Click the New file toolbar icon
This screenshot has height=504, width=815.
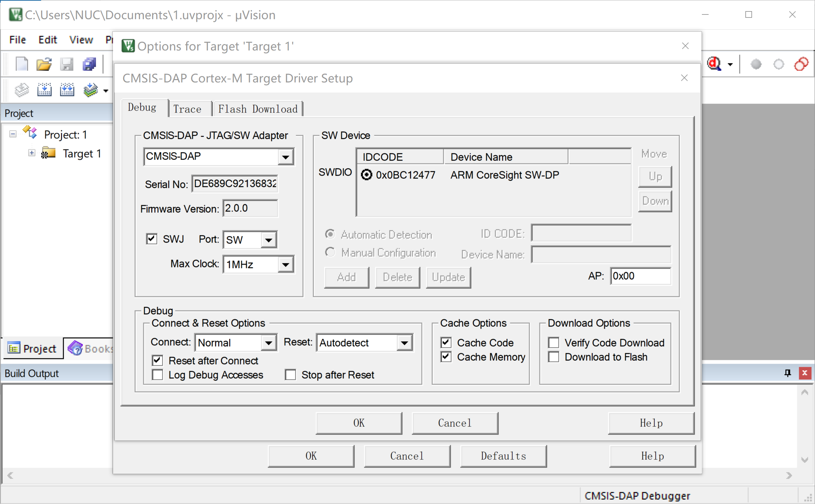pos(22,64)
